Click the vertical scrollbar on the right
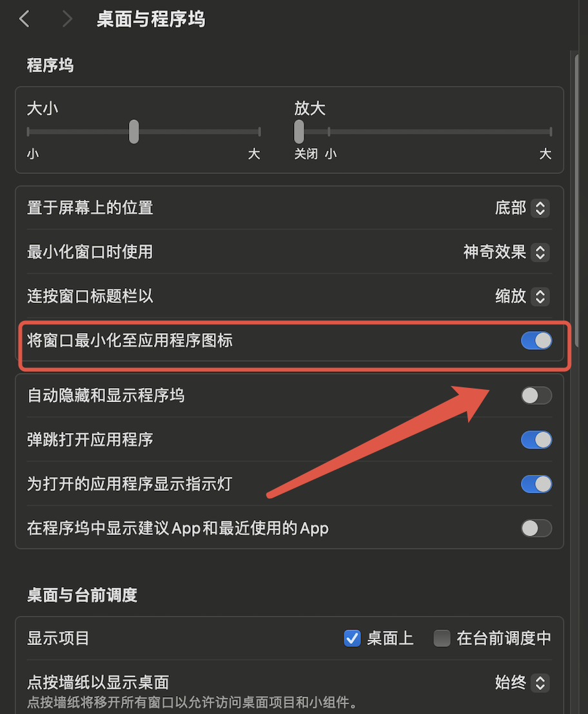This screenshot has width=588, height=714. [x=576, y=200]
